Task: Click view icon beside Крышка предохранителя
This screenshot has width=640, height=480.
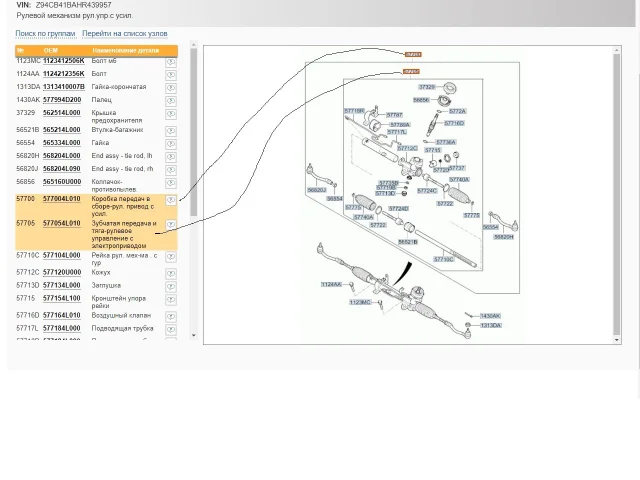Action: tap(170, 114)
